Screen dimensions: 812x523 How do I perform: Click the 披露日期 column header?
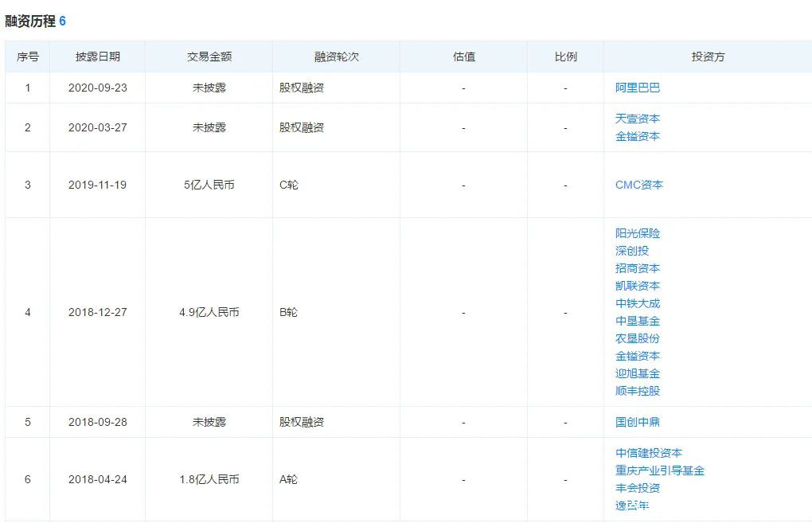(97, 57)
